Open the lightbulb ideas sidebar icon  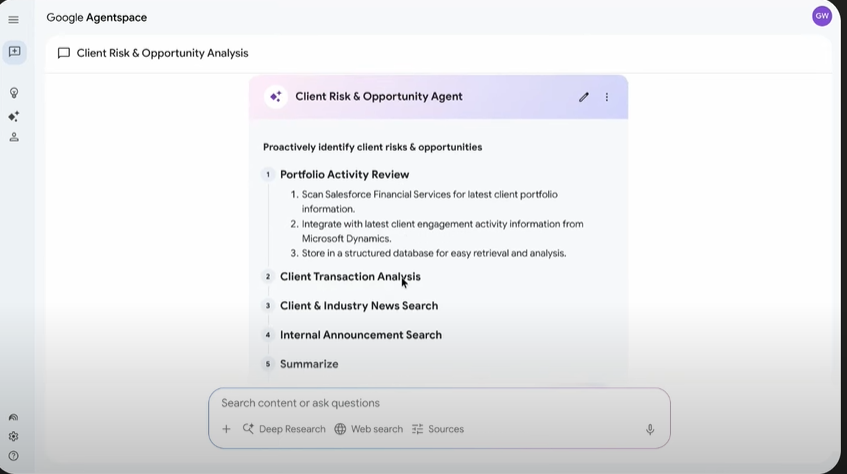14,93
